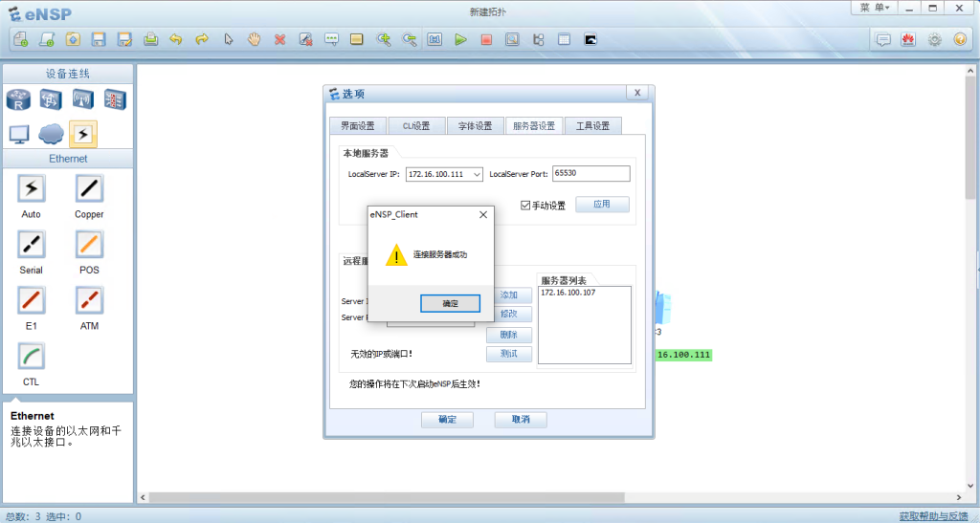980x523 pixels.
Task: Click the 应用 apply button
Action: pyautogui.click(x=602, y=205)
